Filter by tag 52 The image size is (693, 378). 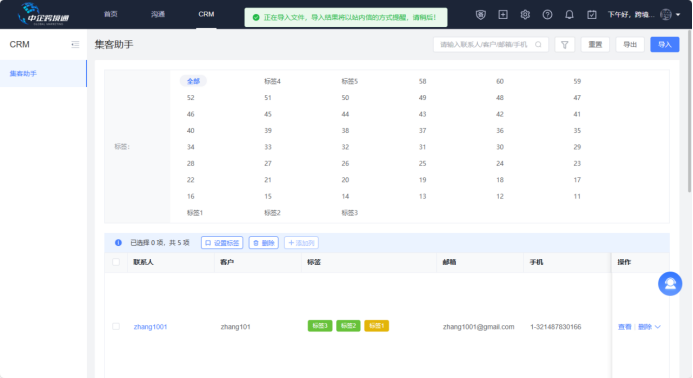(190, 98)
